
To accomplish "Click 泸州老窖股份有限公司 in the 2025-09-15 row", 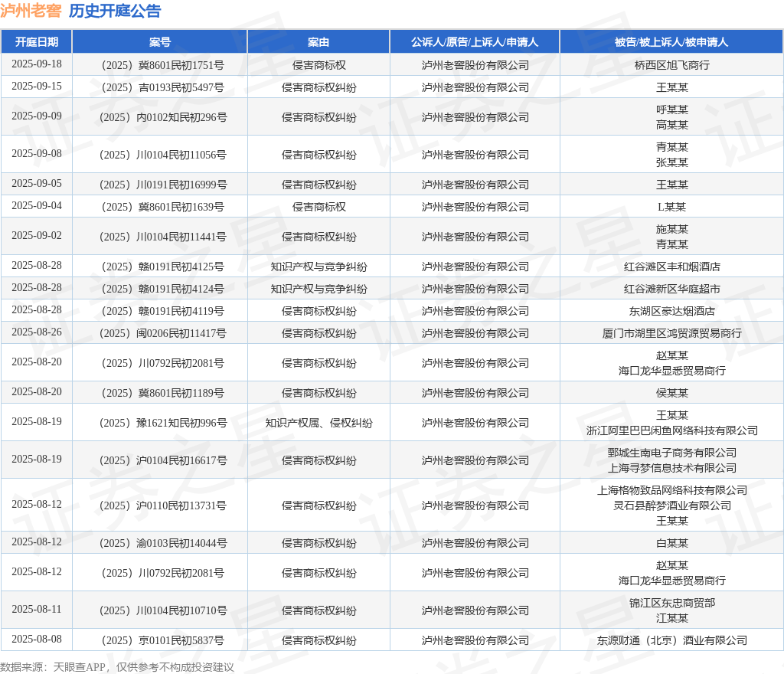I will 475,87.
